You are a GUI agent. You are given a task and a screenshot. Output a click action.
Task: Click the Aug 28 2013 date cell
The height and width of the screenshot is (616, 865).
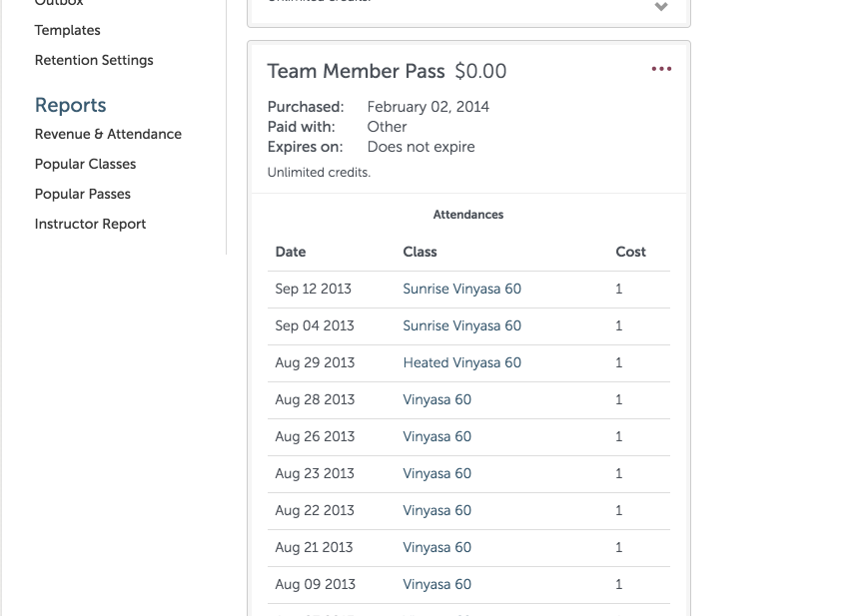click(x=315, y=399)
